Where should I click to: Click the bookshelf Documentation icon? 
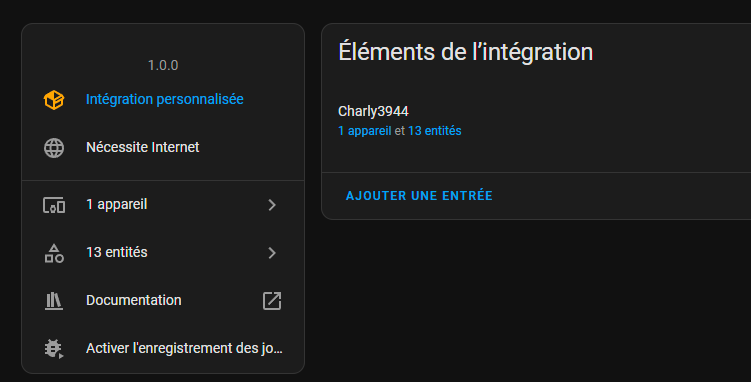coord(54,301)
